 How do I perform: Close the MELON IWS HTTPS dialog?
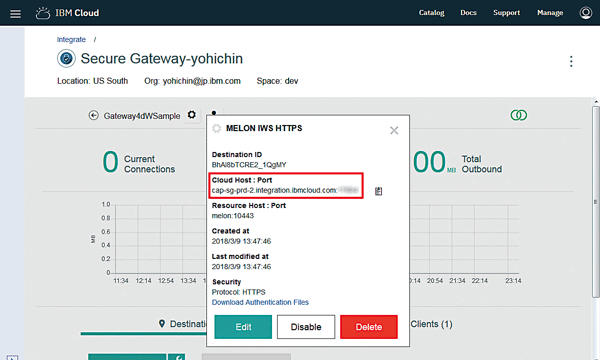(394, 130)
